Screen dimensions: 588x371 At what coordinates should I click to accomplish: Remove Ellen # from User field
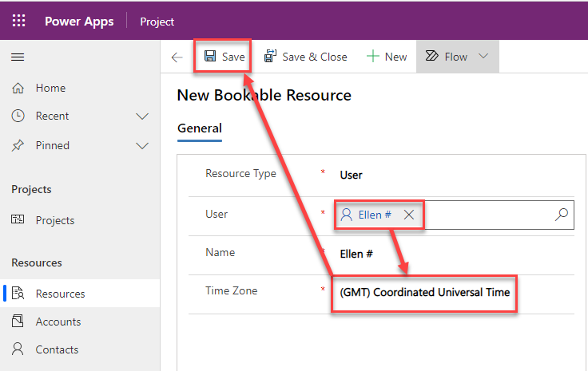pos(408,215)
